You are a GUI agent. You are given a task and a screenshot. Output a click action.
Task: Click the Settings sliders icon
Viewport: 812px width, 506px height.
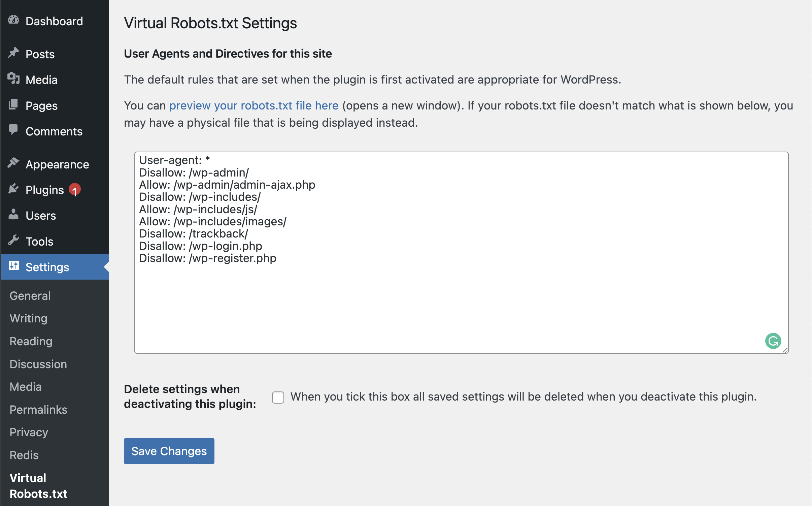[13, 266]
